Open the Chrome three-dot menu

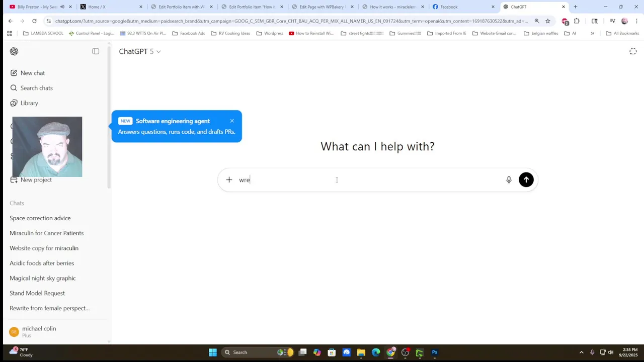coord(636,21)
